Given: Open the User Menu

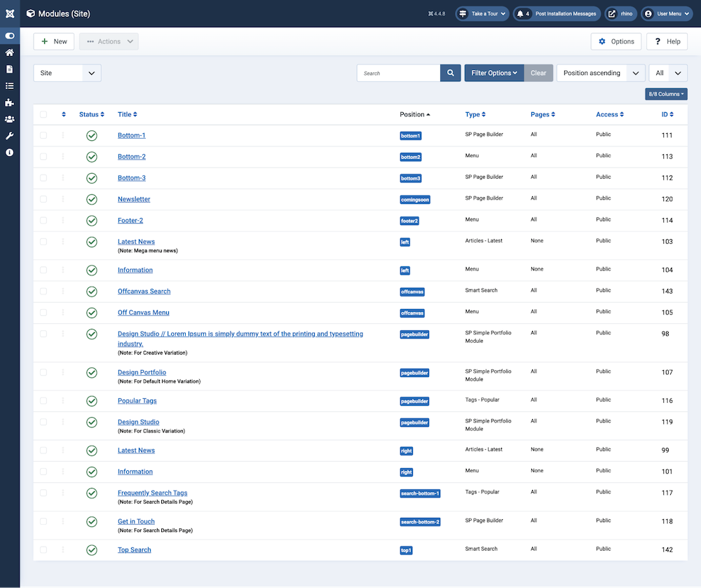Looking at the screenshot, I should (x=667, y=13).
